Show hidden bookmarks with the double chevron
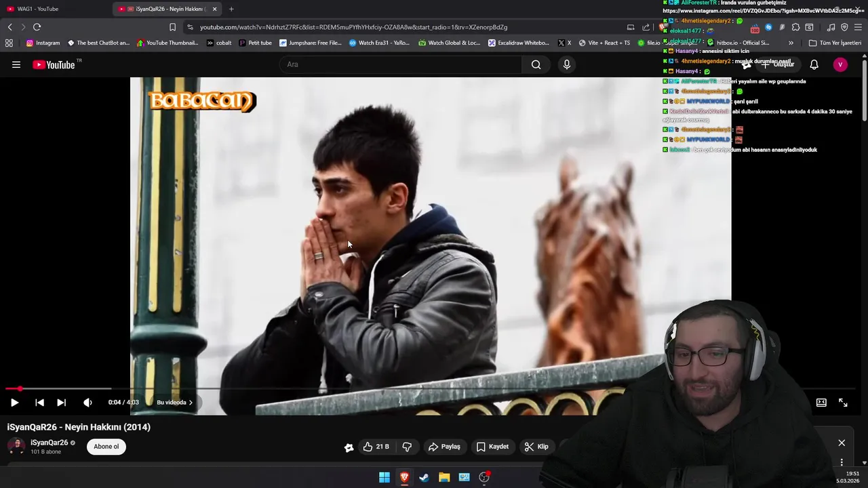Viewport: 868px width, 488px height. (x=791, y=43)
